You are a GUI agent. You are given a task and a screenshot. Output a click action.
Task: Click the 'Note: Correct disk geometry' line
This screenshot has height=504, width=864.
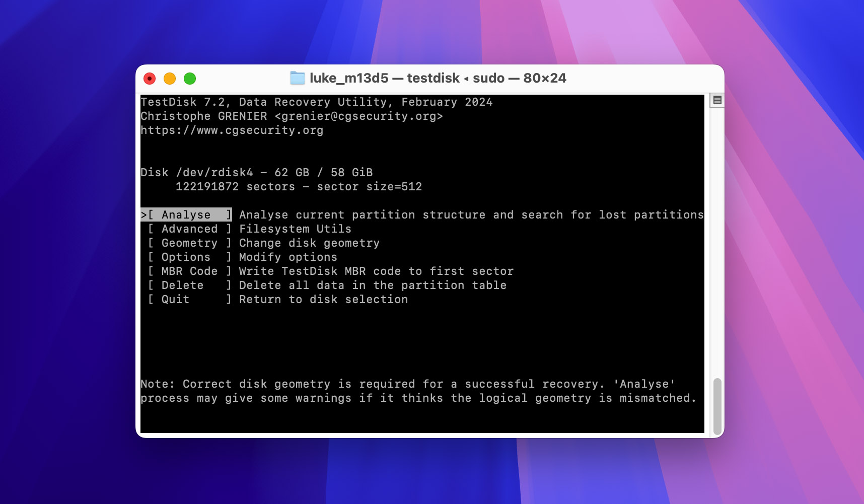click(408, 384)
